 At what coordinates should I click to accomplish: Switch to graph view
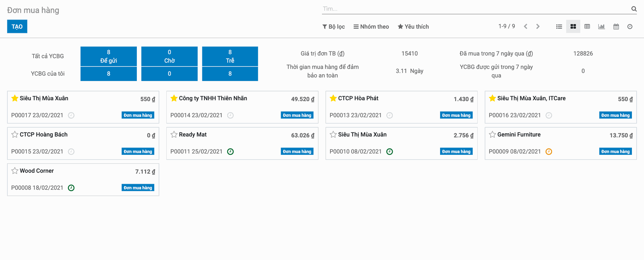click(x=601, y=27)
